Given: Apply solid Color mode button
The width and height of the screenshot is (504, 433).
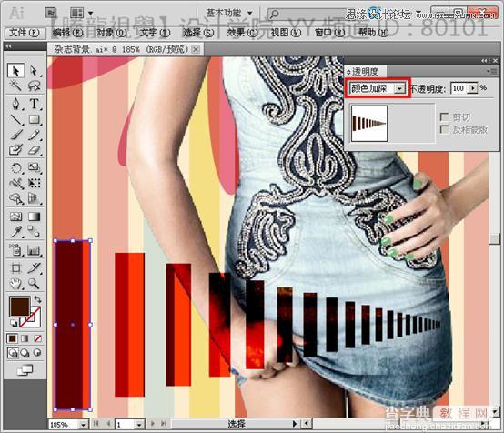Looking at the screenshot, I should (12, 338).
